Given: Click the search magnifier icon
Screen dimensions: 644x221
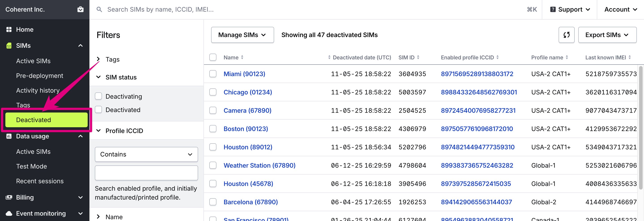Looking at the screenshot, I should (x=99, y=9).
